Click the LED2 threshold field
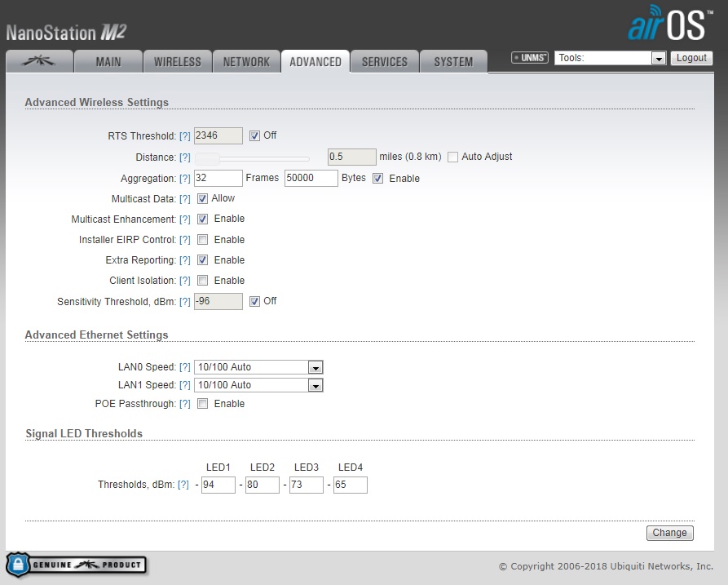This screenshot has height=585, width=728. click(x=263, y=485)
